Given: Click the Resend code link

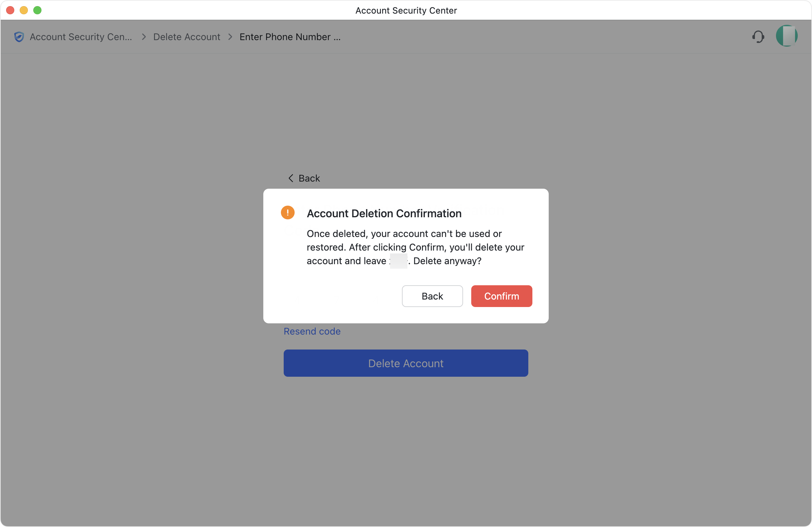Looking at the screenshot, I should 312,331.
